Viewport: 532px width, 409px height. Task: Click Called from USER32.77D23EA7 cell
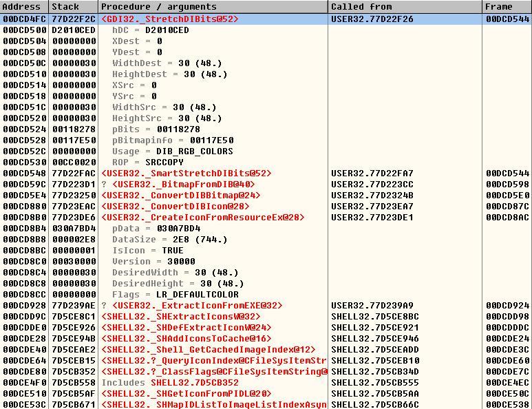click(x=372, y=207)
